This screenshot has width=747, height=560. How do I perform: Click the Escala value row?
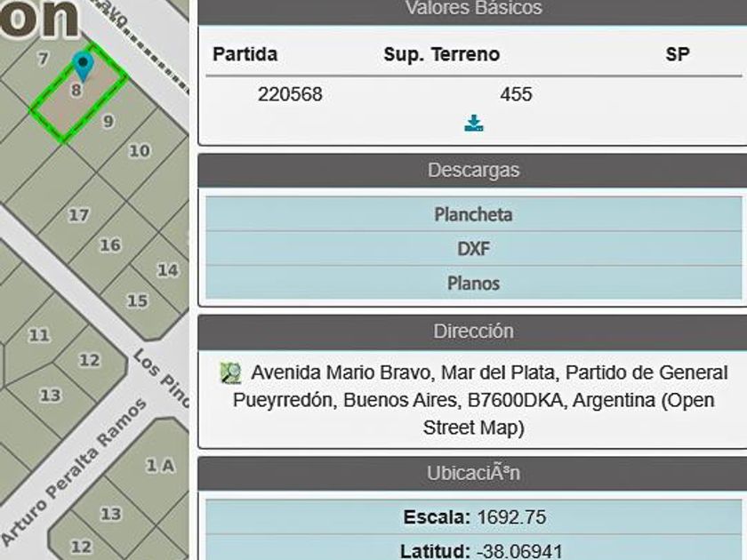click(x=473, y=517)
